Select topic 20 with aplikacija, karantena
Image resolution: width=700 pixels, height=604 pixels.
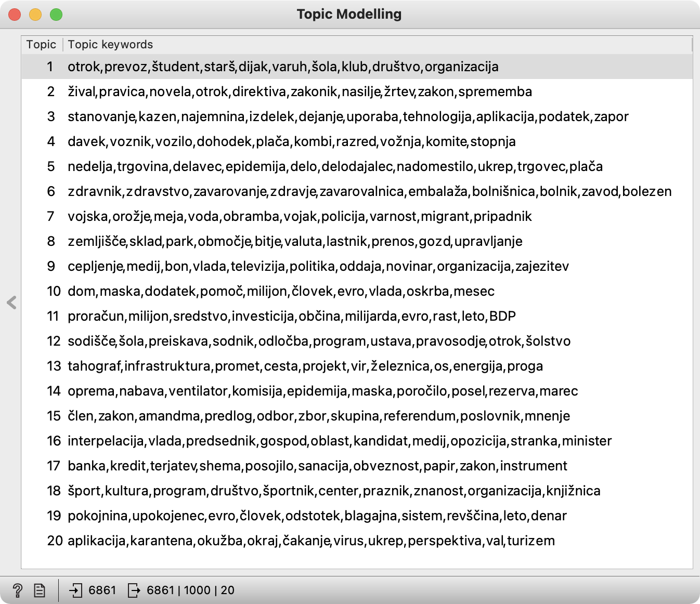pos(311,541)
